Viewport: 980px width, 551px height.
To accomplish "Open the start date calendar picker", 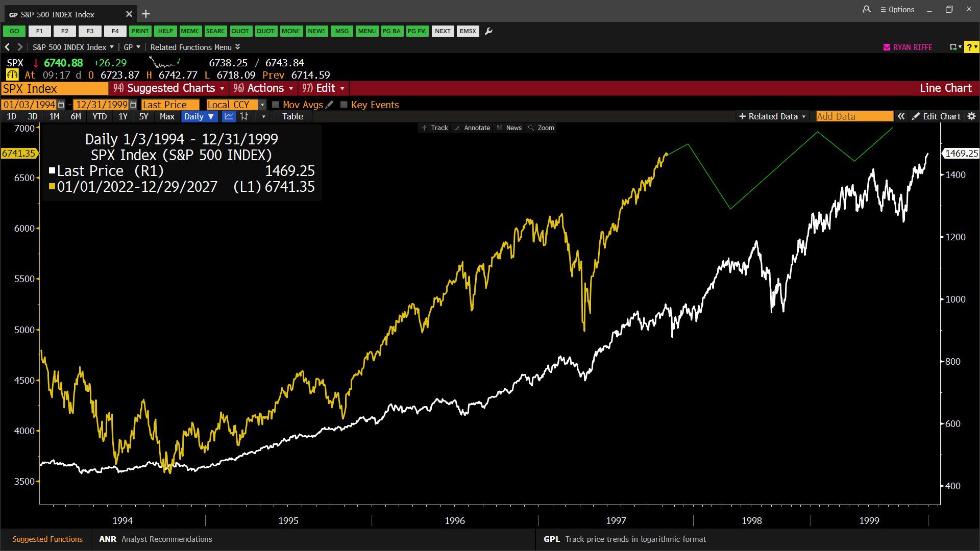I will [61, 105].
